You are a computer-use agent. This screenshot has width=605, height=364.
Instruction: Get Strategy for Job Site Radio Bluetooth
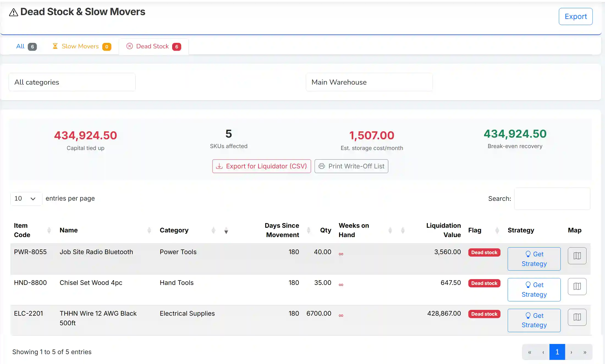pos(534,259)
